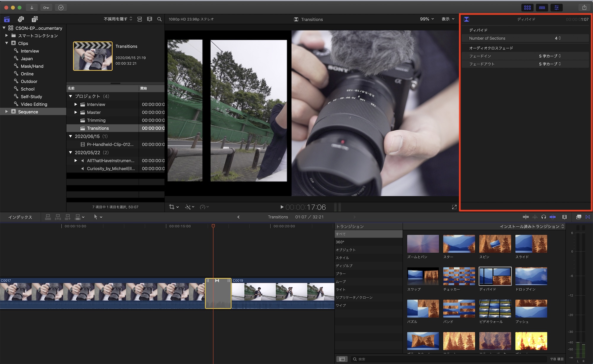Toggle audio skimming headphones icon
Viewport: 593px width, 364px height.
[543, 217]
